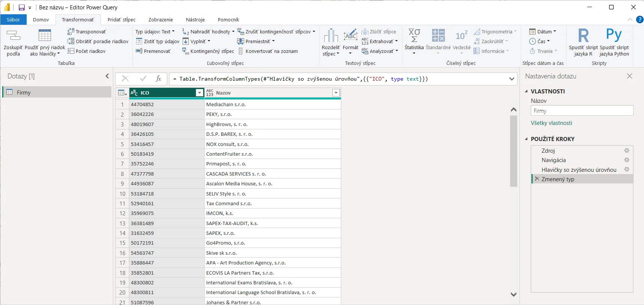The image size is (644, 305).
Task: Collapse the VLASTNOSTI section
Action: click(526, 91)
